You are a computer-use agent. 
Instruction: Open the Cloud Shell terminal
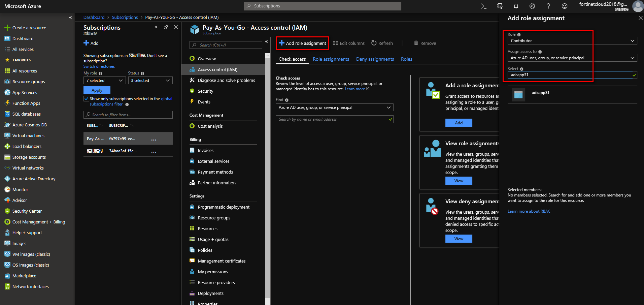pos(484,6)
